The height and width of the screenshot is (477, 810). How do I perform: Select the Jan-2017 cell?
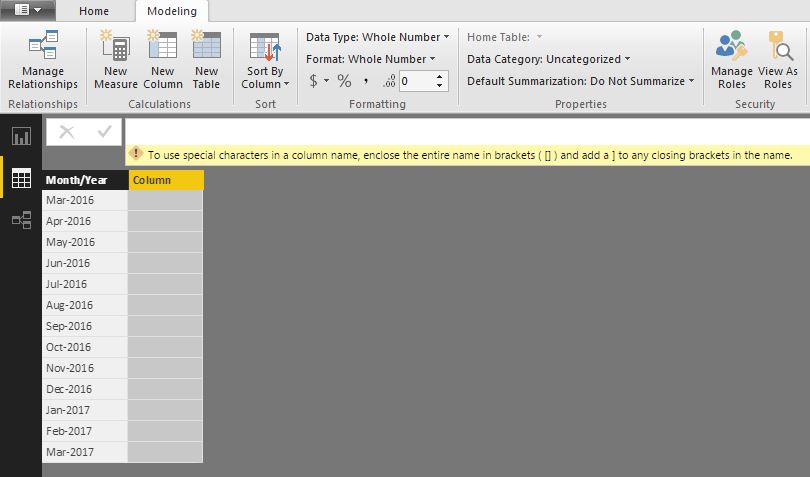point(85,410)
